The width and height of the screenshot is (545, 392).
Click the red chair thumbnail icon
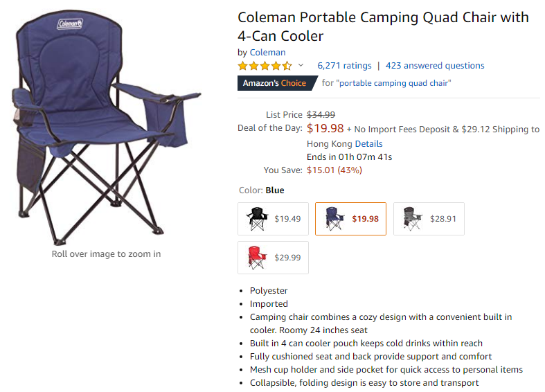click(257, 258)
